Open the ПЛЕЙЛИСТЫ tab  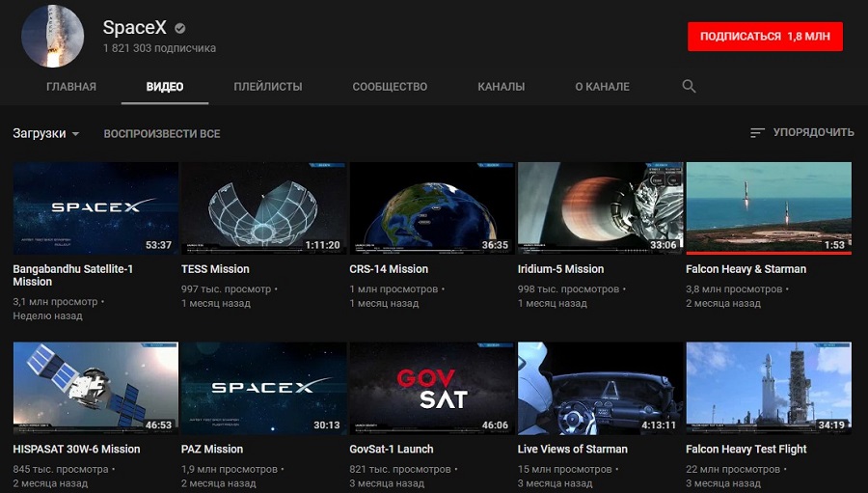coord(268,87)
